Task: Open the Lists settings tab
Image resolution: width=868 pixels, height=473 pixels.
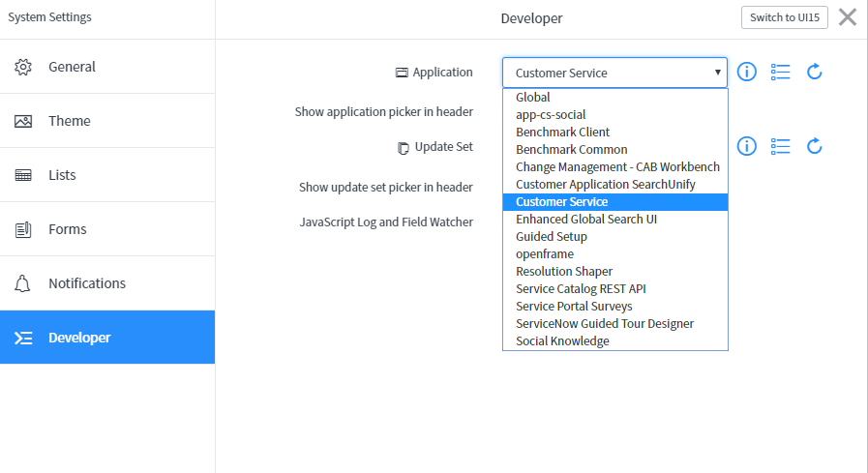Action: (x=106, y=175)
